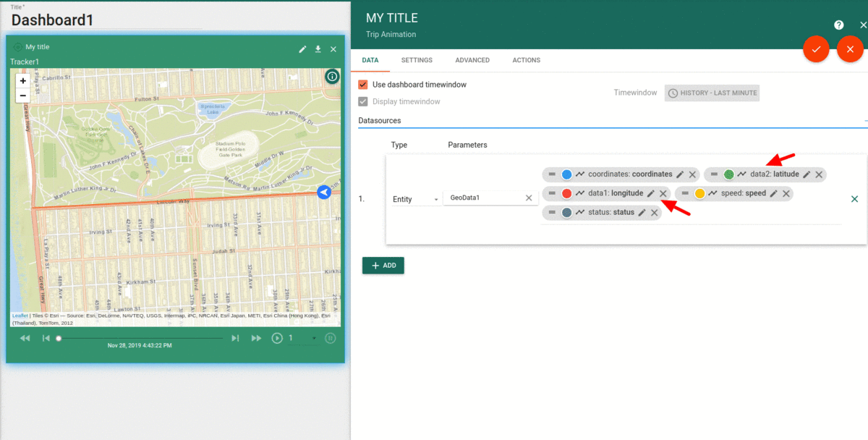Click the pause button in playback bar
868x440 pixels.
point(330,338)
